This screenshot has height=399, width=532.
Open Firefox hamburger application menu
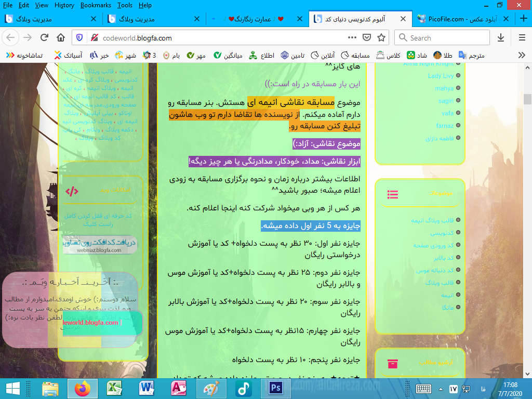(522, 38)
